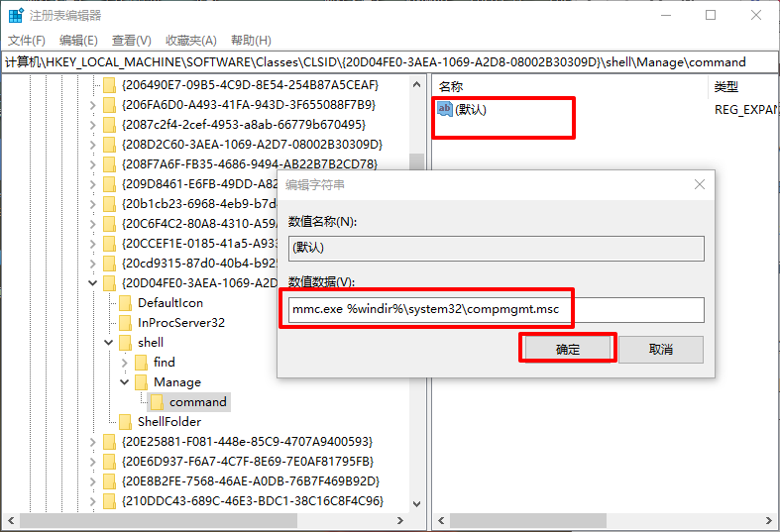Click the folder icon beside InProcServer32
Screen dimensions: 780x532
(126, 323)
